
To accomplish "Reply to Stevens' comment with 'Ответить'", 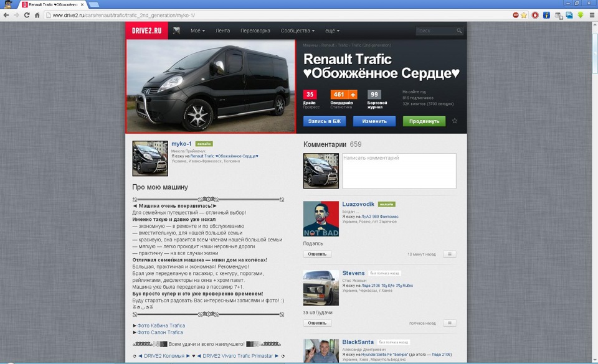I will [x=317, y=323].
